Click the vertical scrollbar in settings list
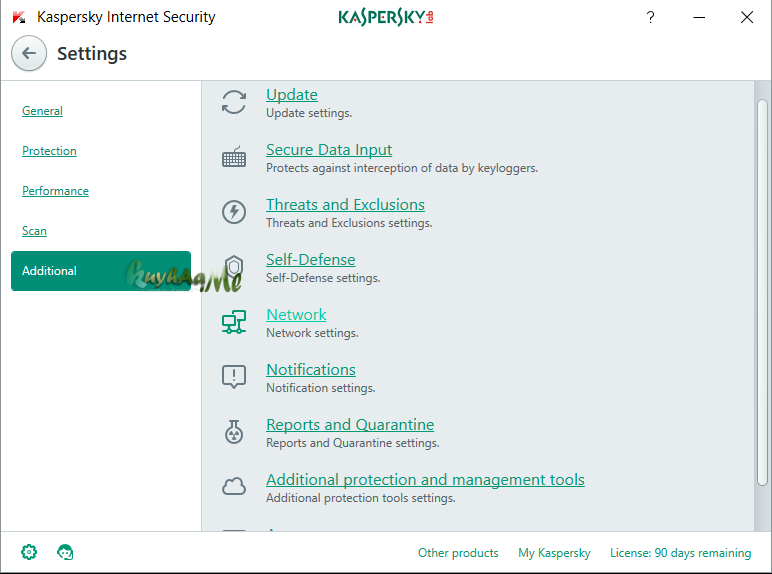The height and width of the screenshot is (574, 772). coord(762,292)
